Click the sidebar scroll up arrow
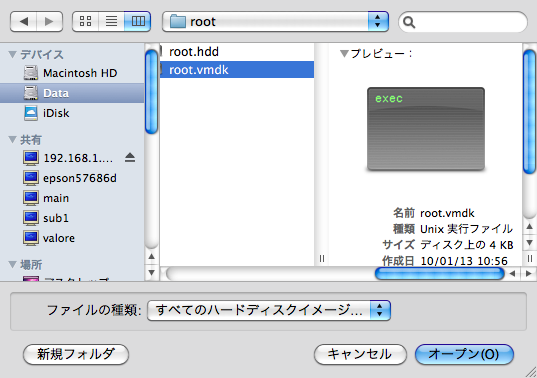The height and width of the screenshot is (378, 537). coord(151,256)
